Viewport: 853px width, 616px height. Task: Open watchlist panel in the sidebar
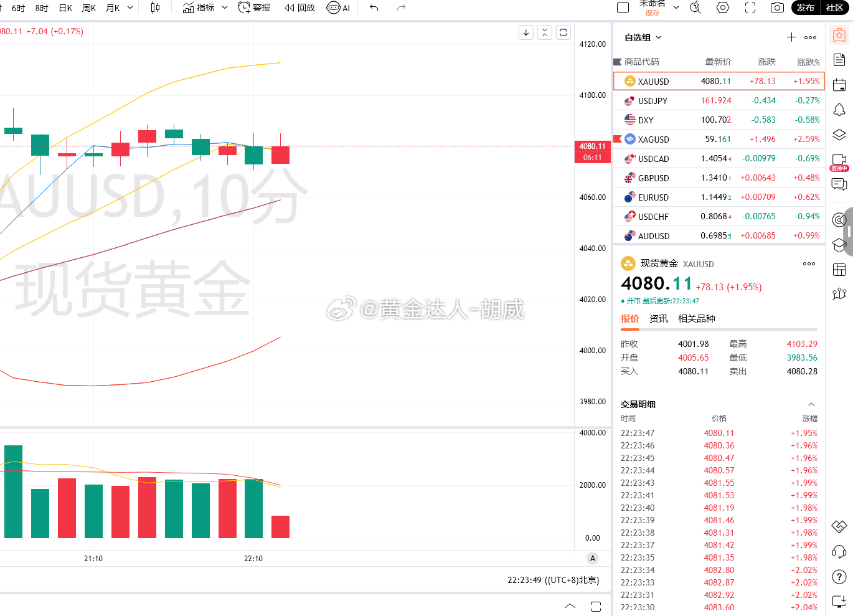coord(839,36)
